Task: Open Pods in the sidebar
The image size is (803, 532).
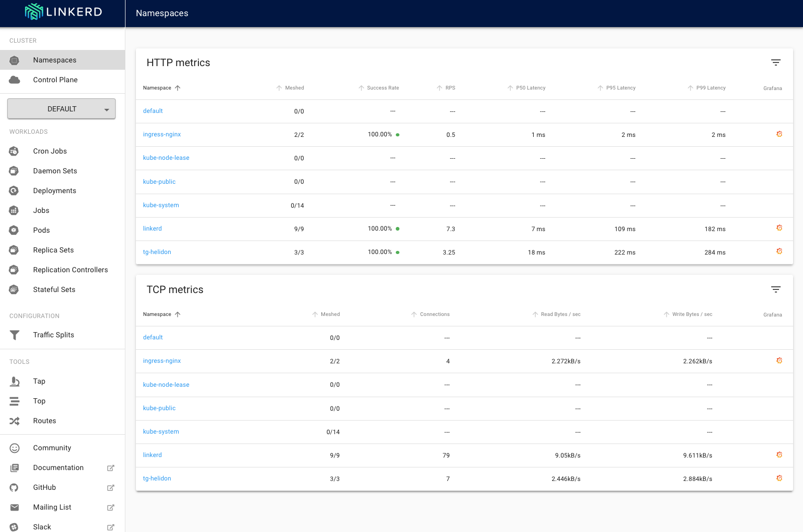Action: click(x=62, y=231)
